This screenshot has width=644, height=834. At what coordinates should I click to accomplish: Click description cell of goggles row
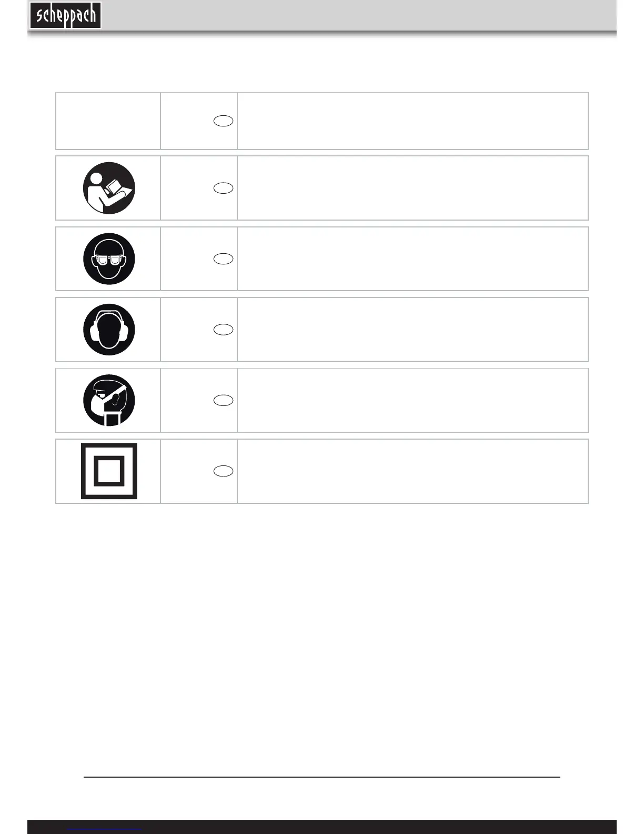tap(412, 259)
